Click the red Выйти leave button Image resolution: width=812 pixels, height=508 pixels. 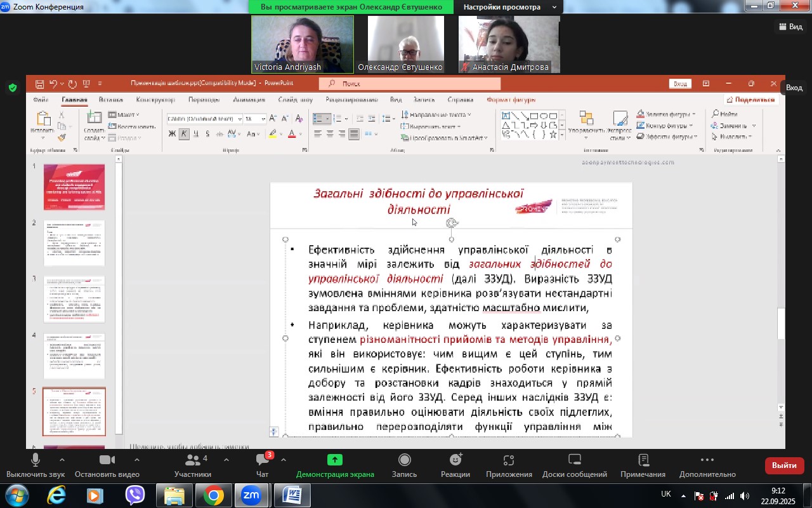[784, 465]
